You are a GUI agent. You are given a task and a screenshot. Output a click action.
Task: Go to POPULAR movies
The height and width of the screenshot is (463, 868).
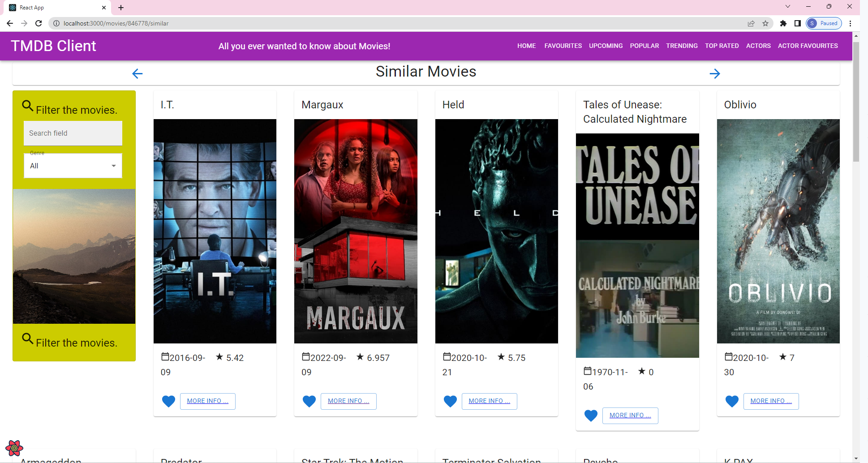[644, 46]
